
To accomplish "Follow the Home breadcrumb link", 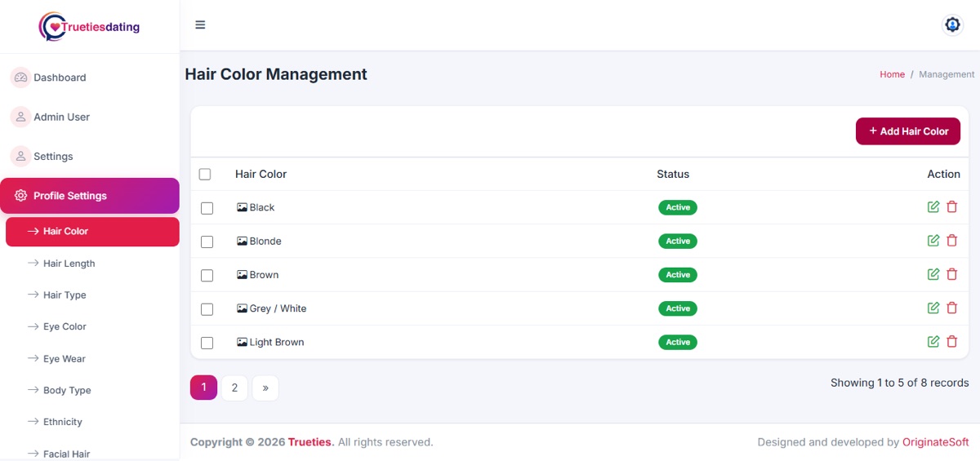I will (892, 74).
